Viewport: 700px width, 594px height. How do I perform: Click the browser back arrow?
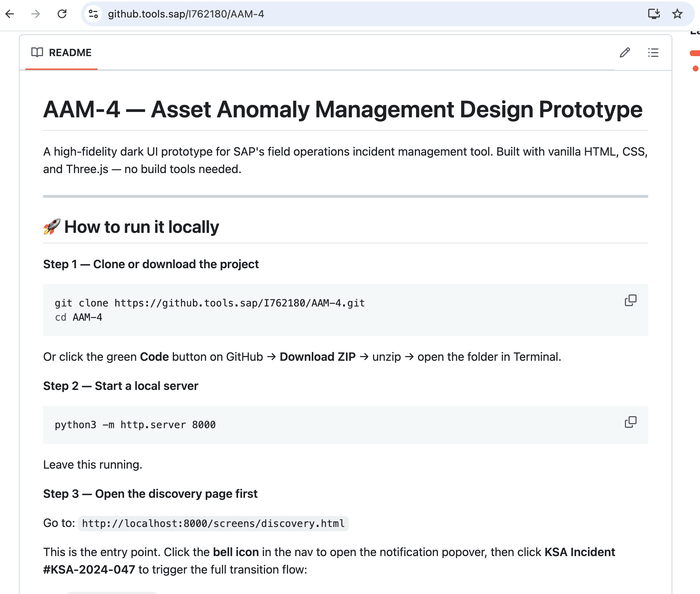[x=10, y=14]
